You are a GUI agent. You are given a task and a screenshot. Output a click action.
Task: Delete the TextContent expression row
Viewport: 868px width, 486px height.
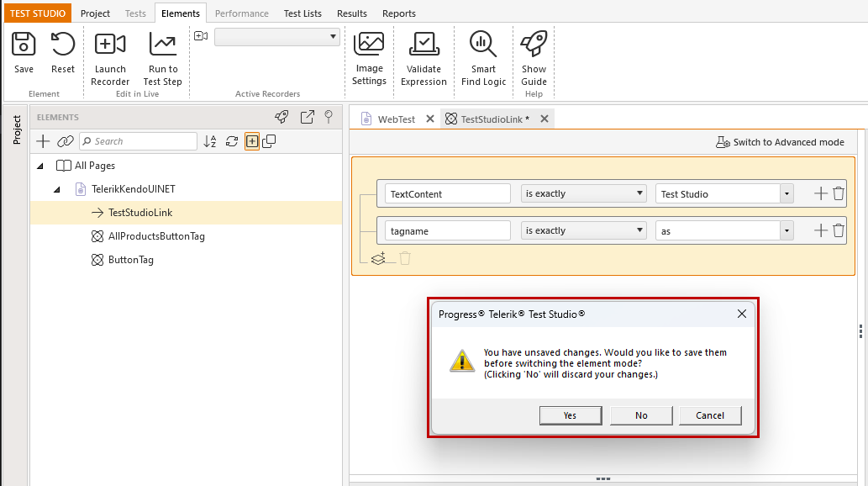pos(839,193)
